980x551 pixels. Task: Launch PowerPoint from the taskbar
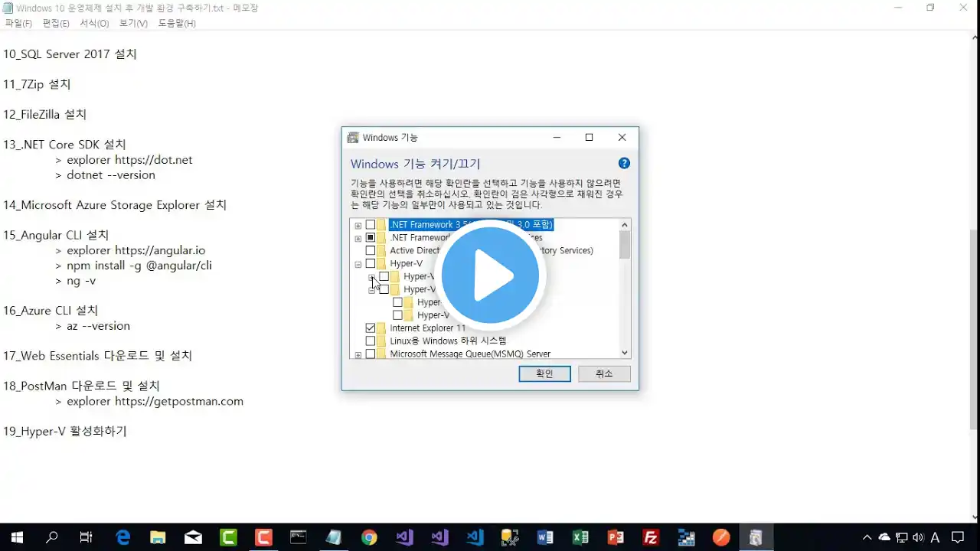click(x=616, y=537)
